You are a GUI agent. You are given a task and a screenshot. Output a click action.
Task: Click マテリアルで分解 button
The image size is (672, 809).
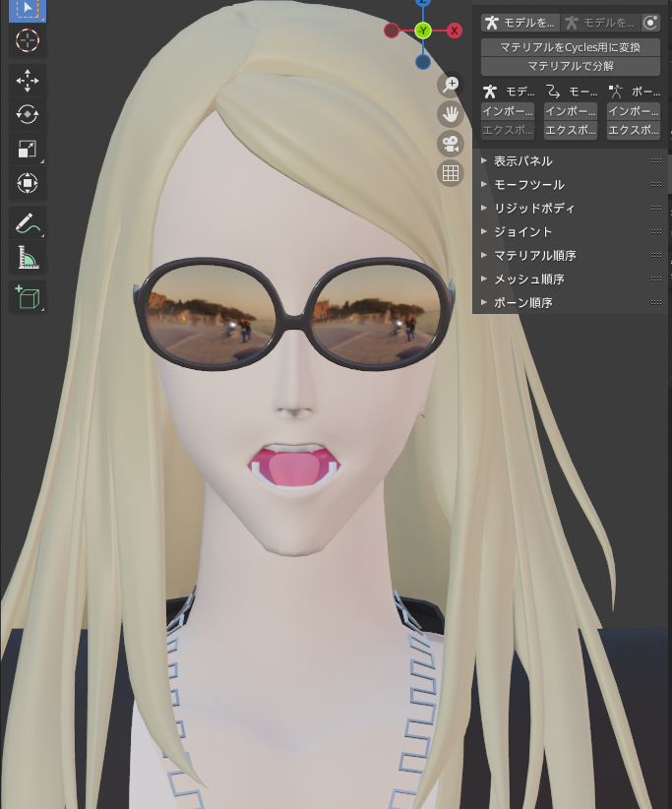571,66
